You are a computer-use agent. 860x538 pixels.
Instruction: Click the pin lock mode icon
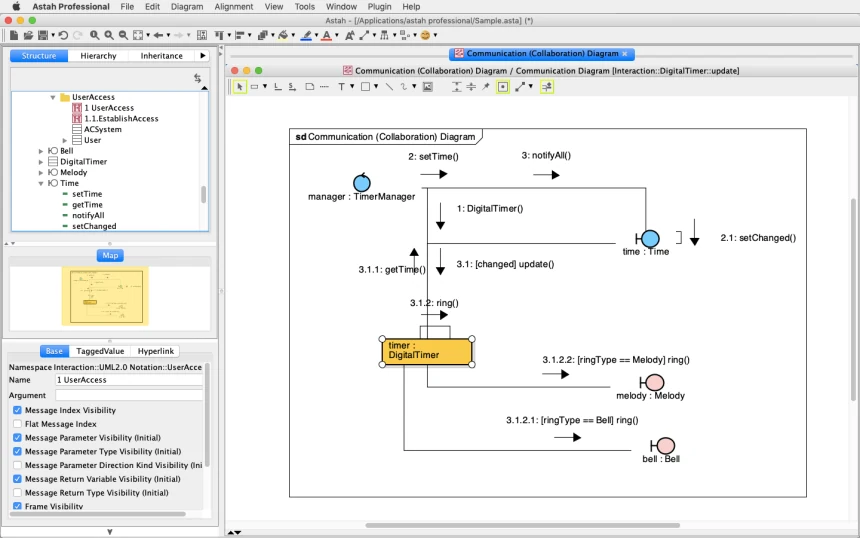point(486,87)
